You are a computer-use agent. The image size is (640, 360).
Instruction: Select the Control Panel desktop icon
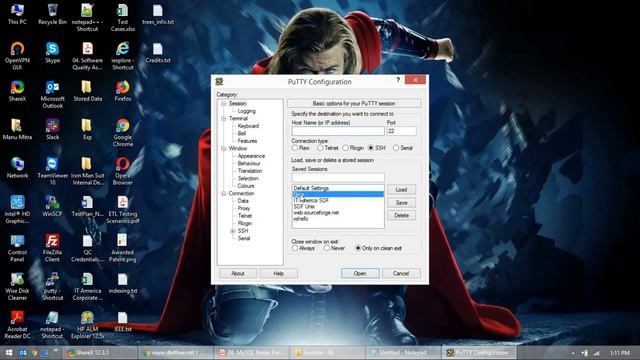17,248
